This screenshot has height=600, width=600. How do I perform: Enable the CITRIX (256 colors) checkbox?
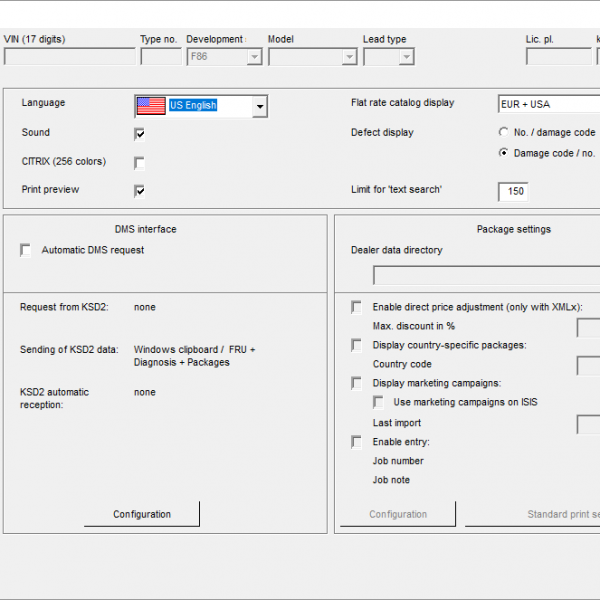click(x=140, y=162)
